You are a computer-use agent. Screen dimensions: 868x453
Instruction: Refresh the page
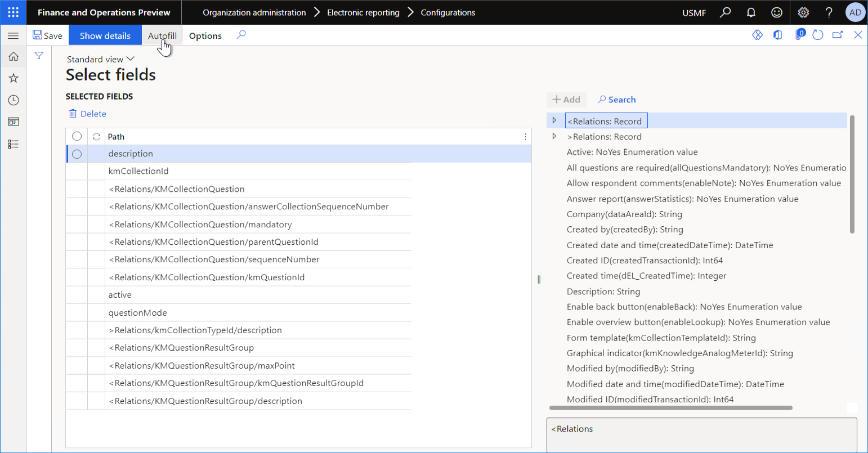818,35
